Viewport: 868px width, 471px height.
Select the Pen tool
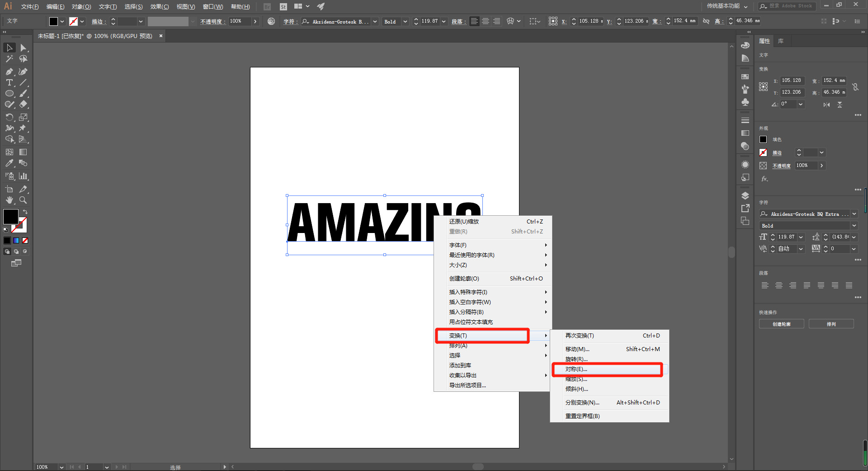(x=9, y=71)
